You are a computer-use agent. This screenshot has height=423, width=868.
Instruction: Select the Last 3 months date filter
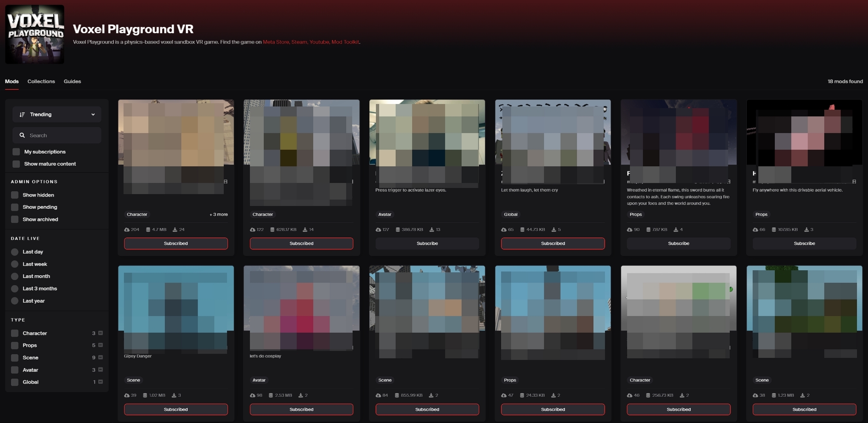click(15, 289)
